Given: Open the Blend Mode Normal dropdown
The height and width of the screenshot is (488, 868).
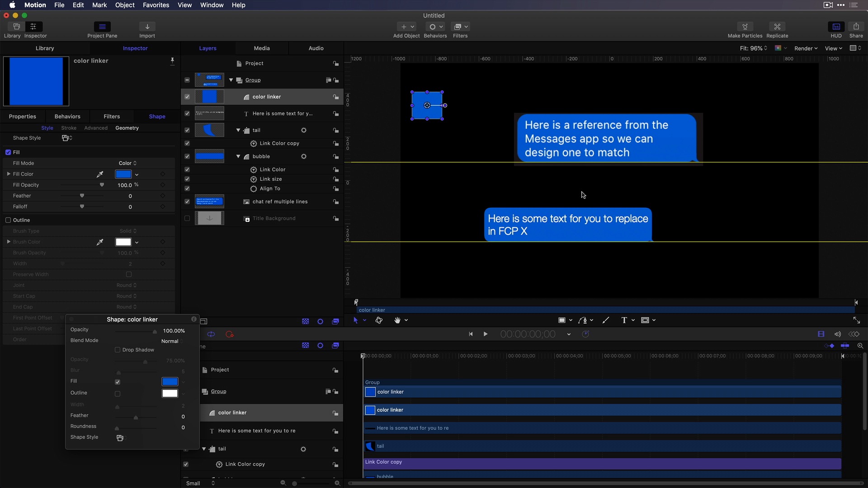Looking at the screenshot, I should (x=173, y=341).
